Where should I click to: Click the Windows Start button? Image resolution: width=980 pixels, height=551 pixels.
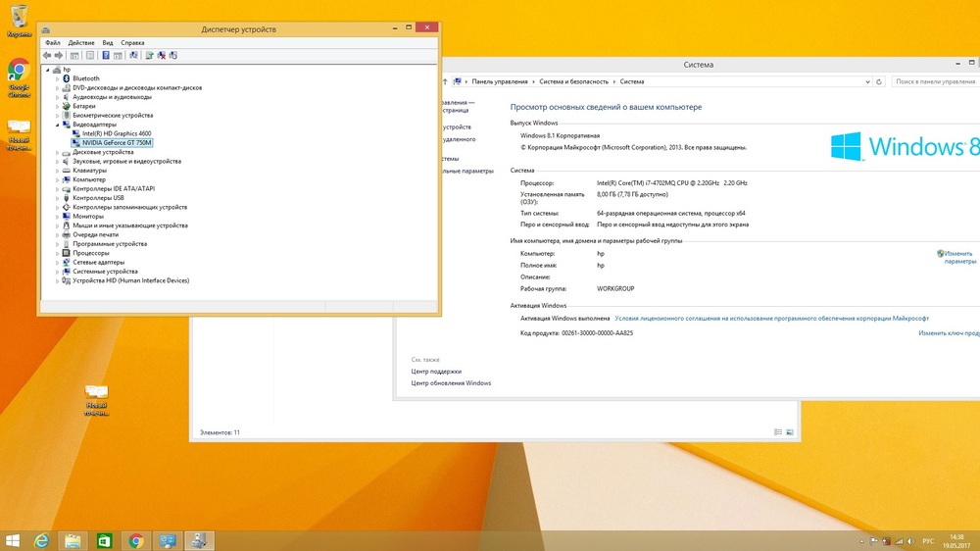coord(13,540)
